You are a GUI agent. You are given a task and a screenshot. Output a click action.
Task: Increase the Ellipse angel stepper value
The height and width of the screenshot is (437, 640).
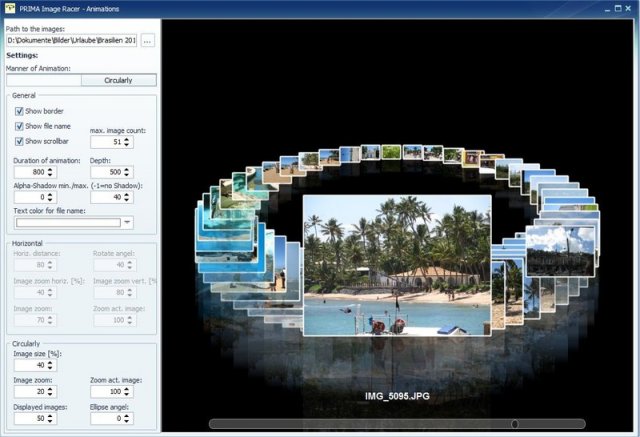point(127,416)
